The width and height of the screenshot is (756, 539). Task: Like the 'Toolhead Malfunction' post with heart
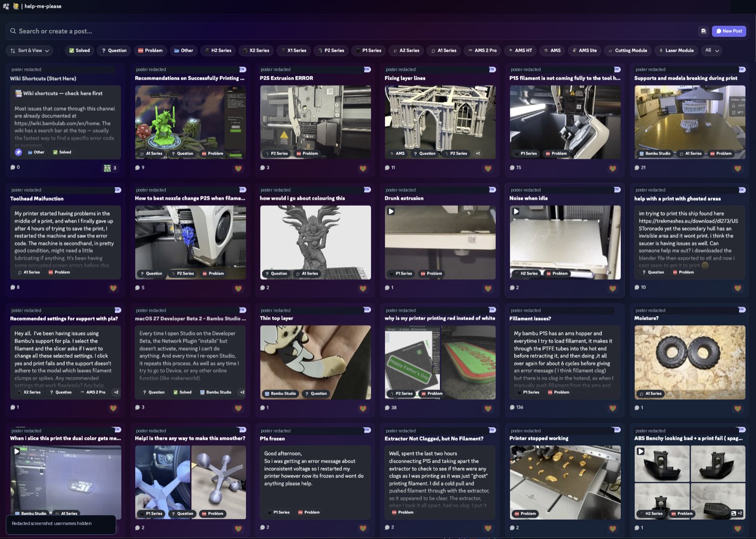[x=113, y=288]
